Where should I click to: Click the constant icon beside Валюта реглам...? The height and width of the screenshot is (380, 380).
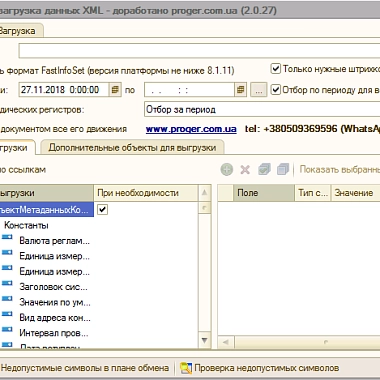point(7,237)
